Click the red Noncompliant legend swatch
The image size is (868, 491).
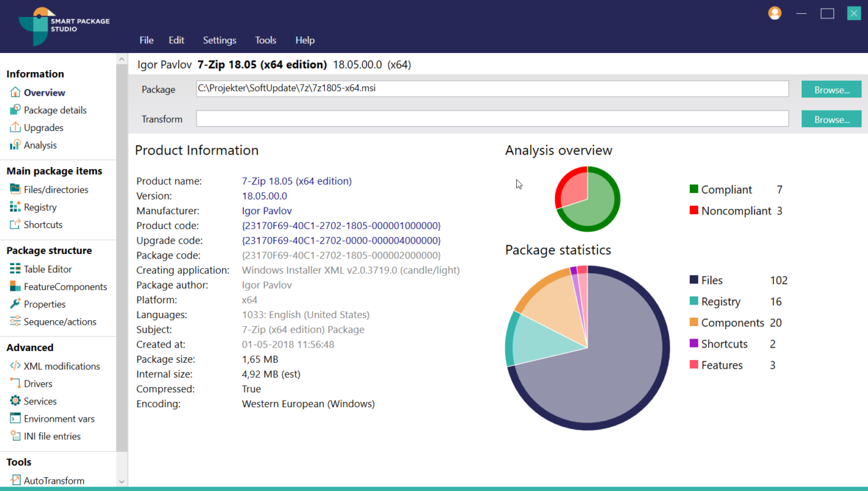click(x=694, y=210)
